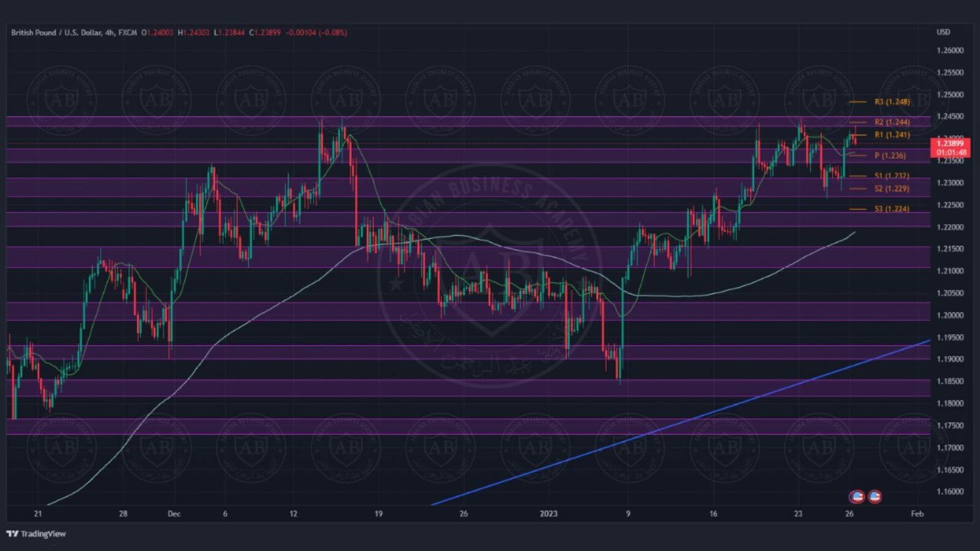Click the 1.22000 price axis label

(950, 227)
